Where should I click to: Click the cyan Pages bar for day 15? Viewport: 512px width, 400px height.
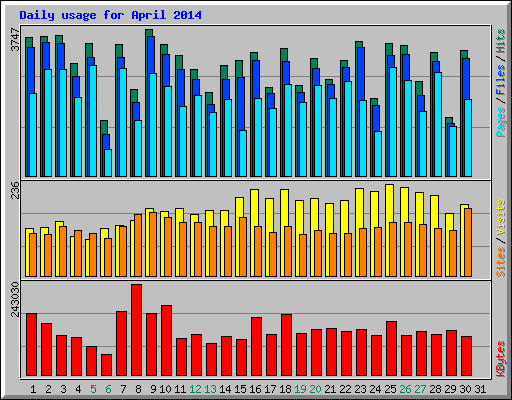click(243, 153)
